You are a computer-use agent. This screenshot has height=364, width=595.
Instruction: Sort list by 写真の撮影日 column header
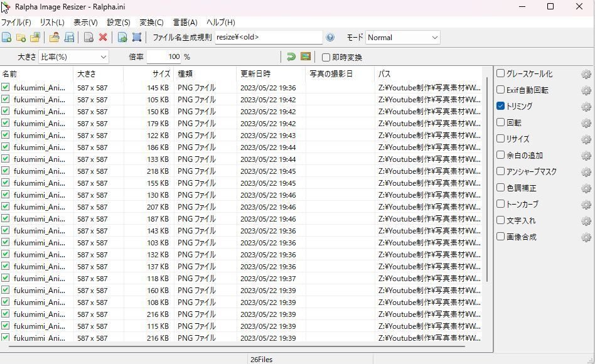tap(340, 73)
